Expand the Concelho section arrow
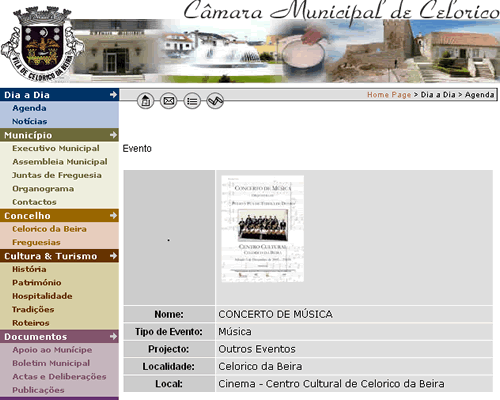 [x=113, y=216]
